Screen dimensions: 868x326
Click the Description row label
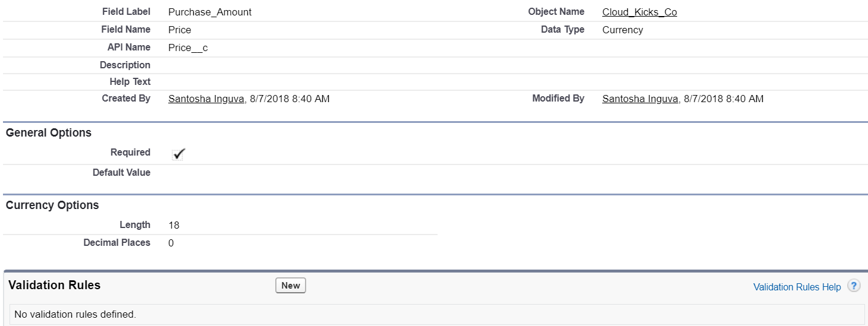[x=125, y=65]
